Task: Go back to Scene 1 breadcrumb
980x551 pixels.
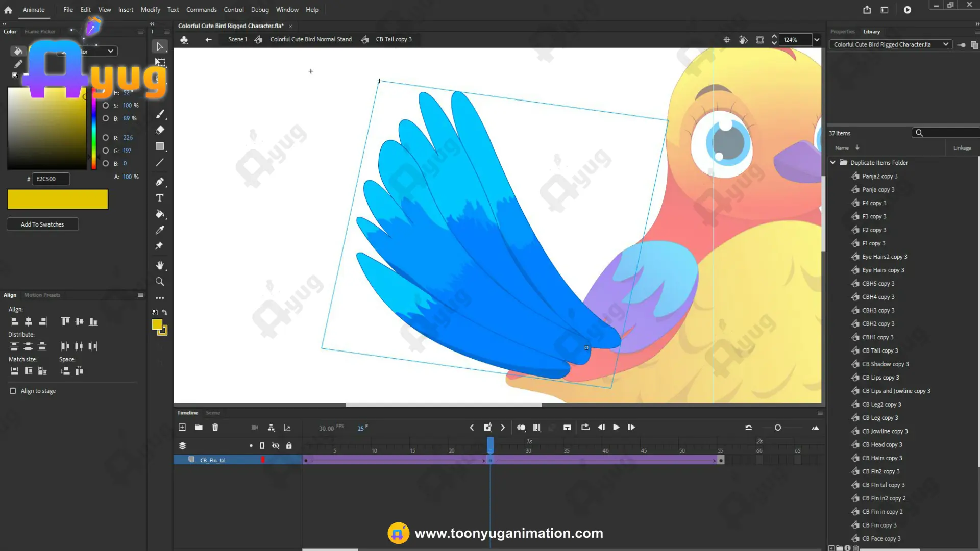Action: click(x=237, y=39)
